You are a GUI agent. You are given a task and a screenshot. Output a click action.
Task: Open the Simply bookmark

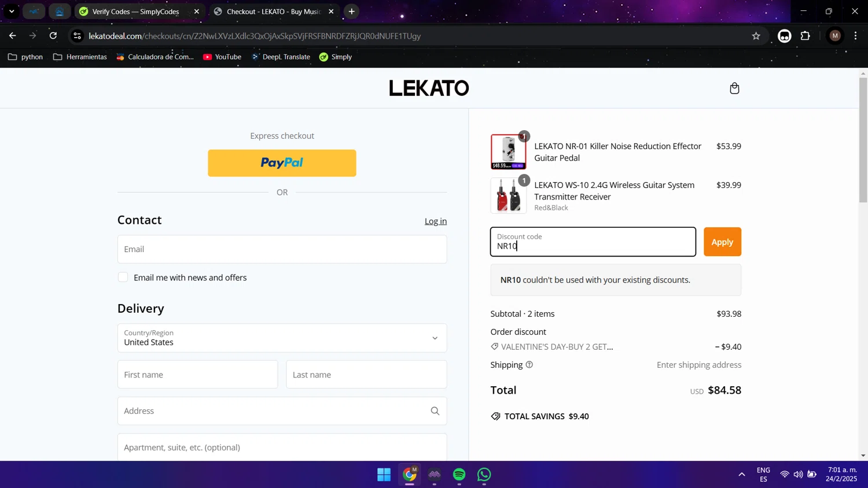pyautogui.click(x=336, y=57)
